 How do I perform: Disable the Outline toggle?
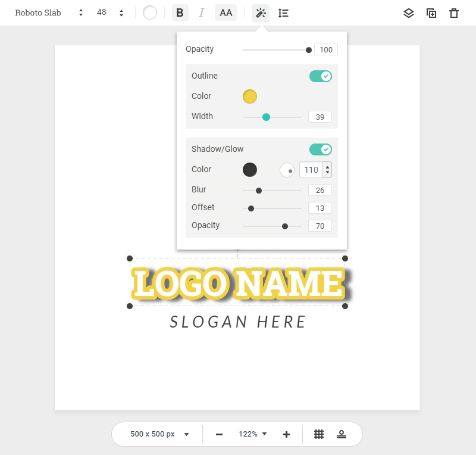pyautogui.click(x=320, y=76)
